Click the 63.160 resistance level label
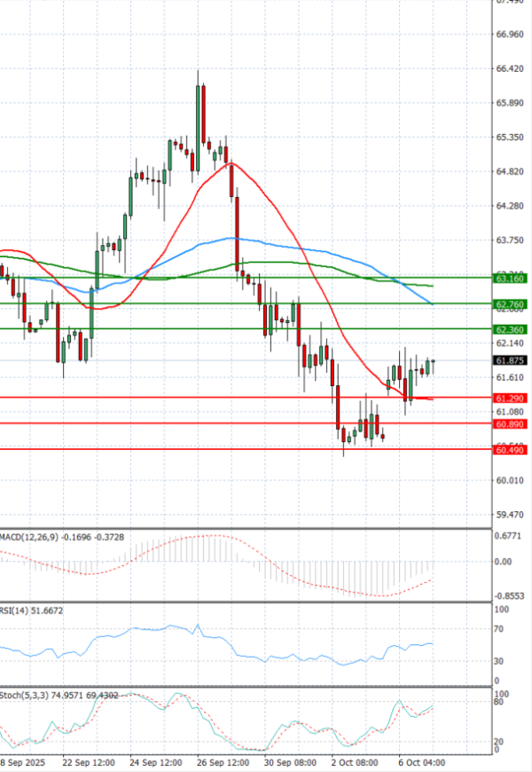The height and width of the screenshot is (772, 532). coord(509,279)
